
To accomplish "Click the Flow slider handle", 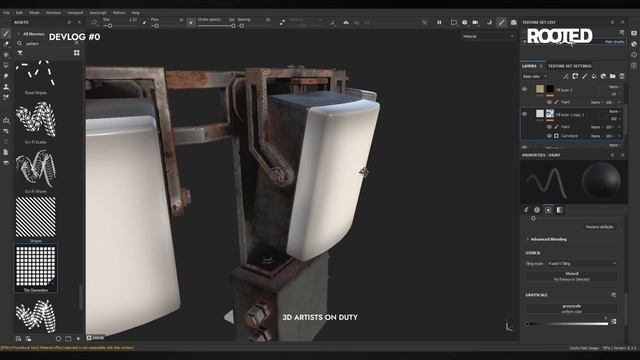I will click(x=156, y=26).
